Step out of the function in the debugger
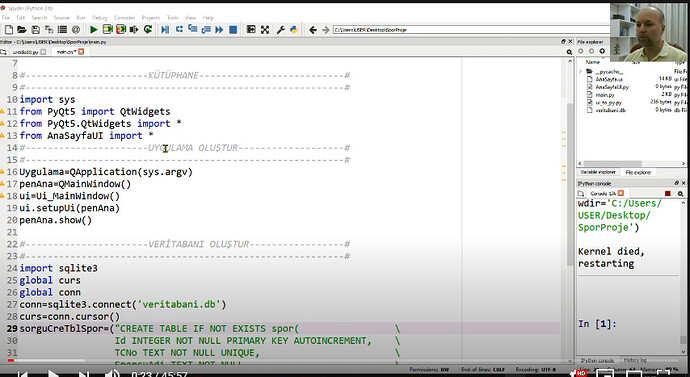Viewport: 690px width, 377px height. tap(206, 29)
